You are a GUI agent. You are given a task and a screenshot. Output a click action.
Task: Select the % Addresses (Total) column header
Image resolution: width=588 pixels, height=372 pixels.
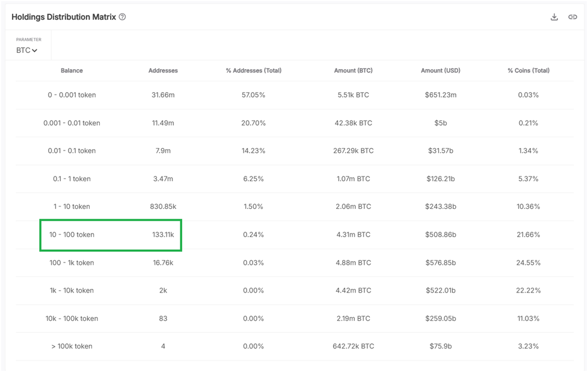pos(253,70)
